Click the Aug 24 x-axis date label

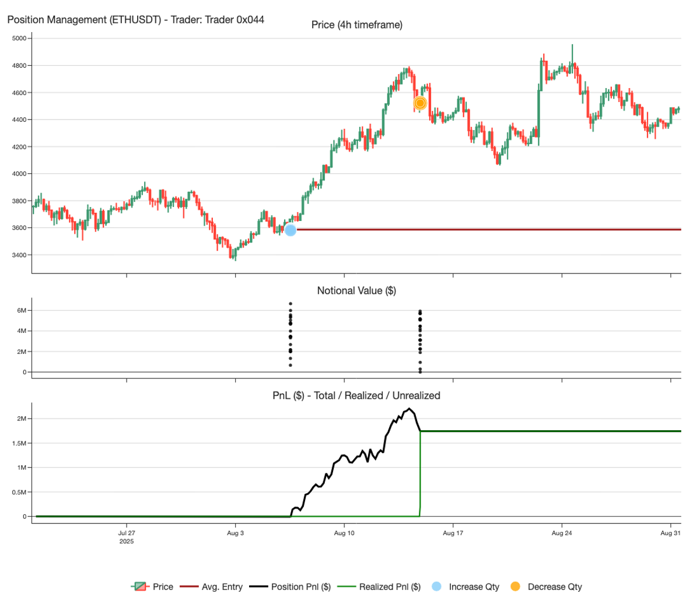click(x=561, y=533)
